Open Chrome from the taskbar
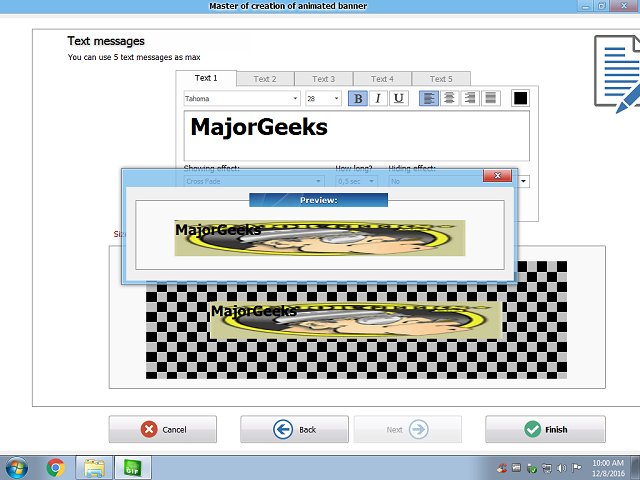The height and width of the screenshot is (480, 640). [x=56, y=468]
